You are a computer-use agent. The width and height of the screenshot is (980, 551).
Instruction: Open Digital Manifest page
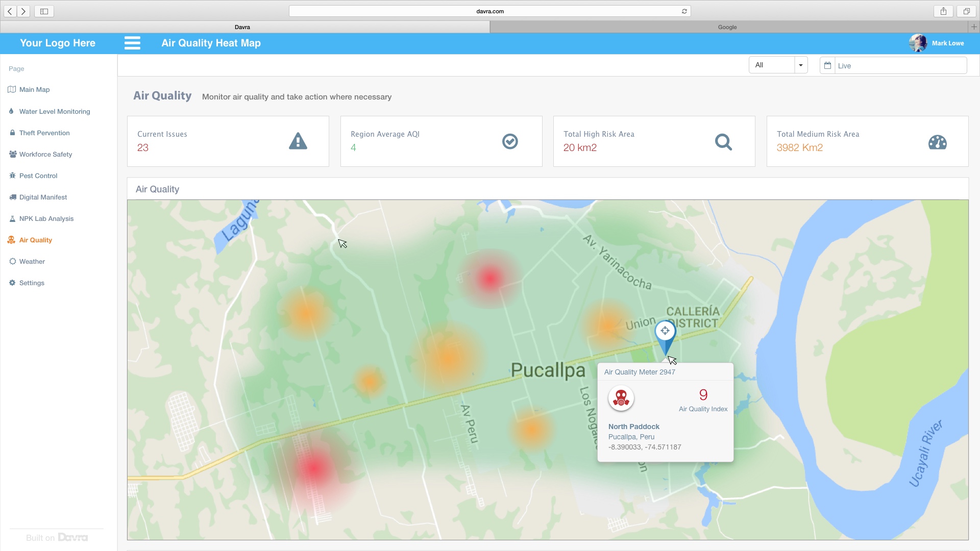tap(43, 197)
